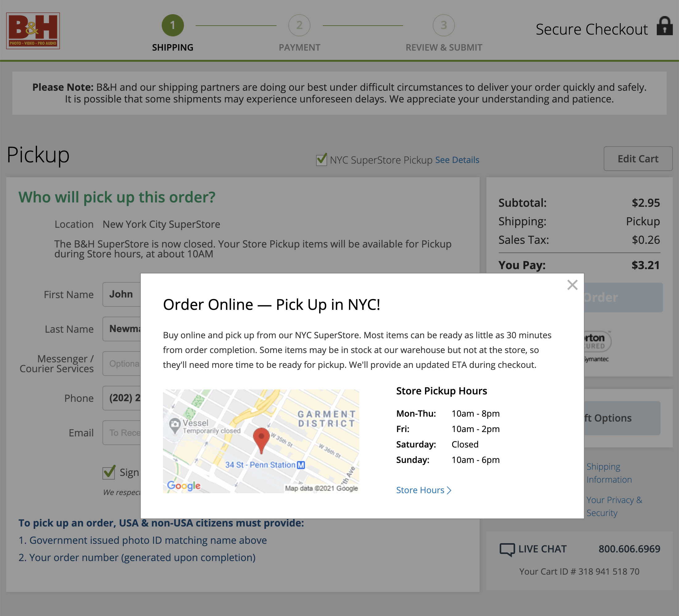This screenshot has width=679, height=616.
Task: Disable the Sign up checkbox
Action: 108,472
